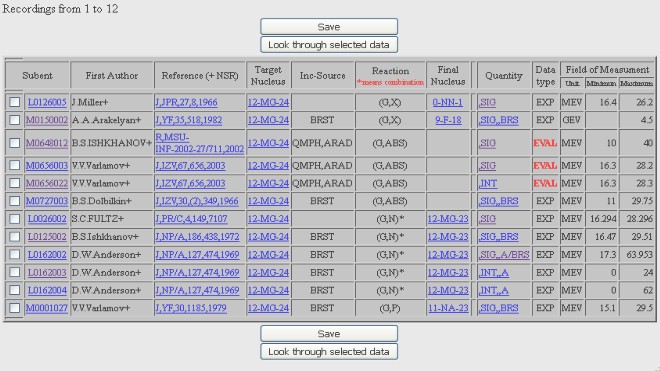Screen dimensions: 660x371
Task: Click the bottom Save button
Action: coord(329,334)
